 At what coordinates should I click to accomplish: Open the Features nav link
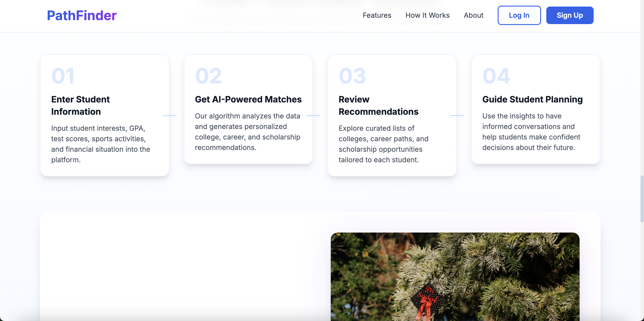(377, 15)
